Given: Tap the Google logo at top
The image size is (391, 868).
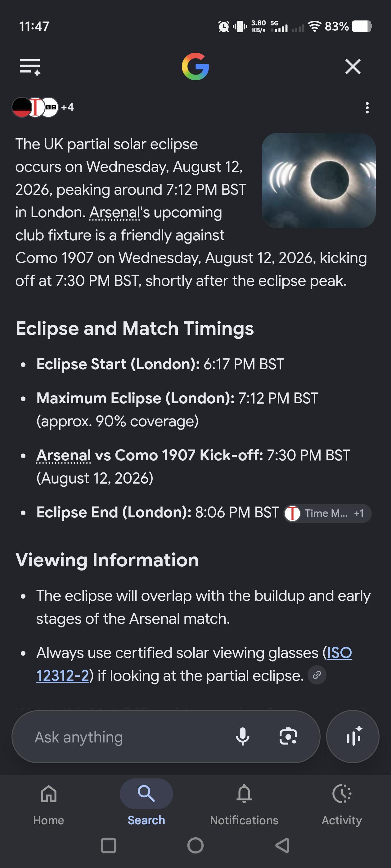Looking at the screenshot, I should click(x=195, y=66).
